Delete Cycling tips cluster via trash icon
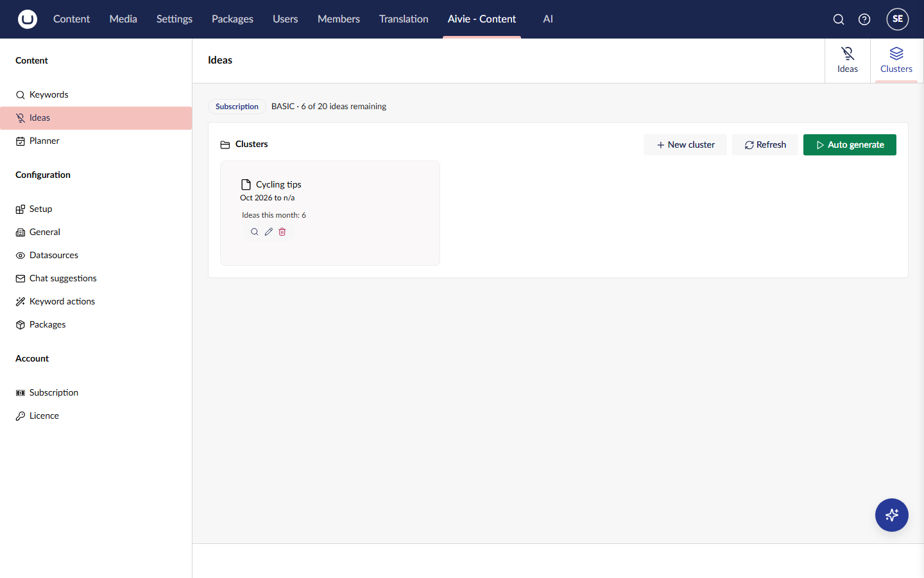The height and width of the screenshot is (578, 924). tap(282, 232)
